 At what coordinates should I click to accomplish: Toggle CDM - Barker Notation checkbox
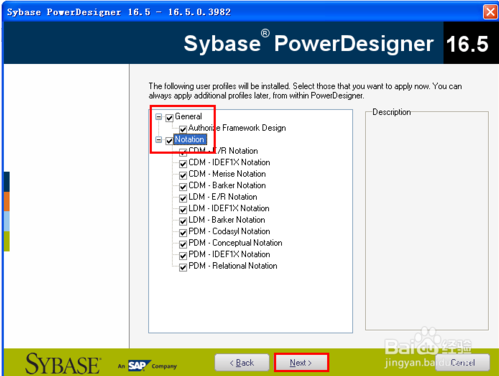(183, 187)
